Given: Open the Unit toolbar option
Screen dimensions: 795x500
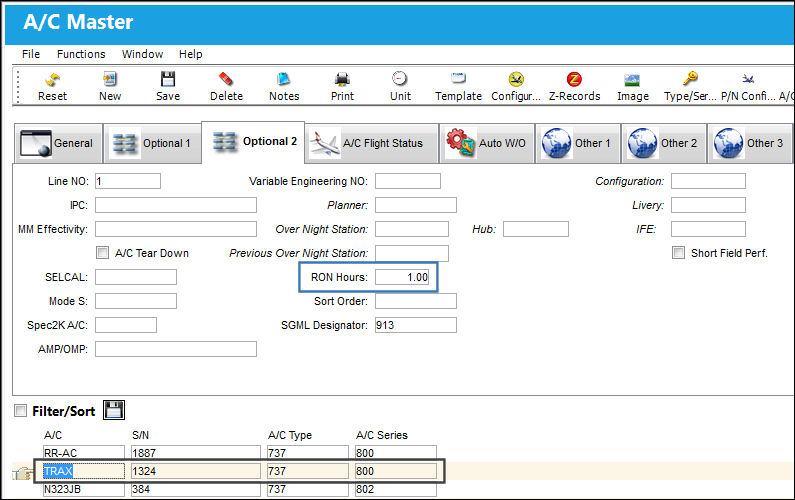Looking at the screenshot, I should (400, 86).
